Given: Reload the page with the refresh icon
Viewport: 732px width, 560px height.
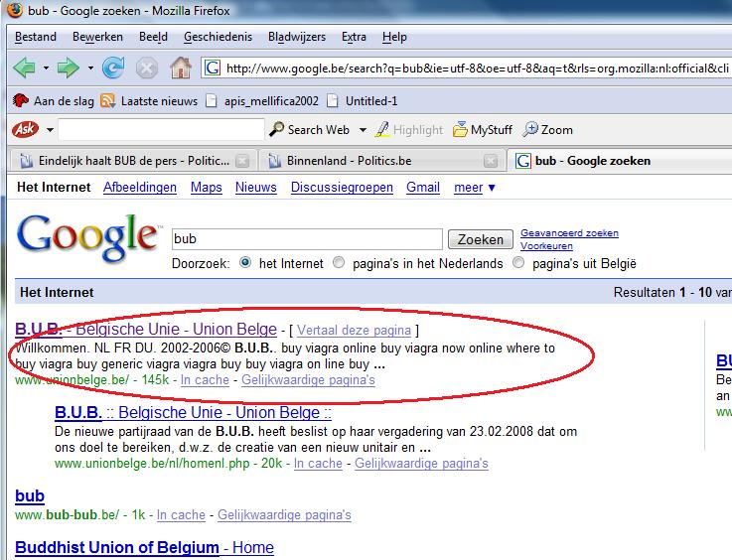Looking at the screenshot, I should click(x=113, y=69).
